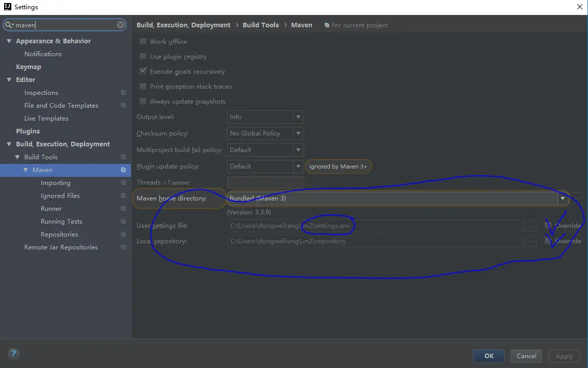The width and height of the screenshot is (588, 368).
Task: Enable Print exception stack traces
Action: [x=143, y=86]
